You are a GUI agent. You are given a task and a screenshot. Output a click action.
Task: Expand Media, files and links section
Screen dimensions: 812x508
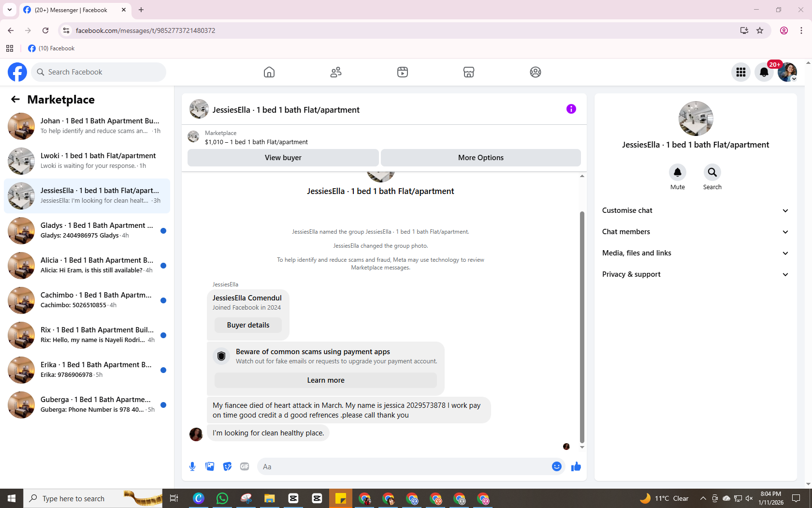tap(696, 253)
